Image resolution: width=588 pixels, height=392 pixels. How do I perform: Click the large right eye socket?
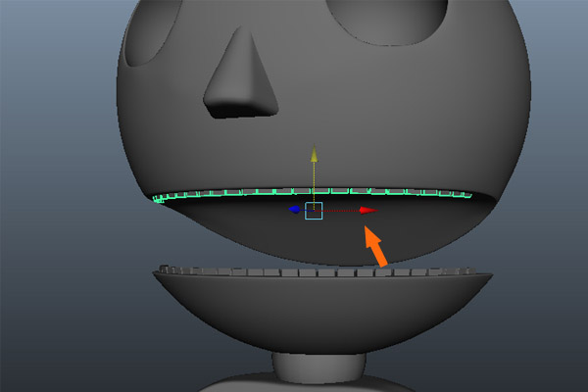click(x=387, y=21)
